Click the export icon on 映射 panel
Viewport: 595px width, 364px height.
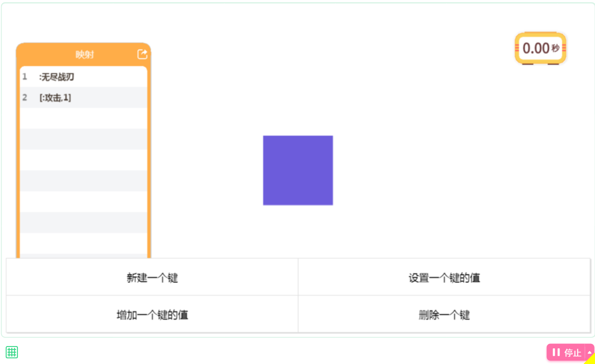(x=142, y=54)
